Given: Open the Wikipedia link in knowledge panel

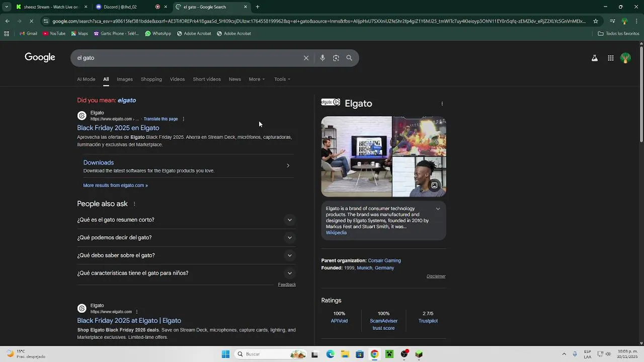Looking at the screenshot, I should pyautogui.click(x=336, y=233).
